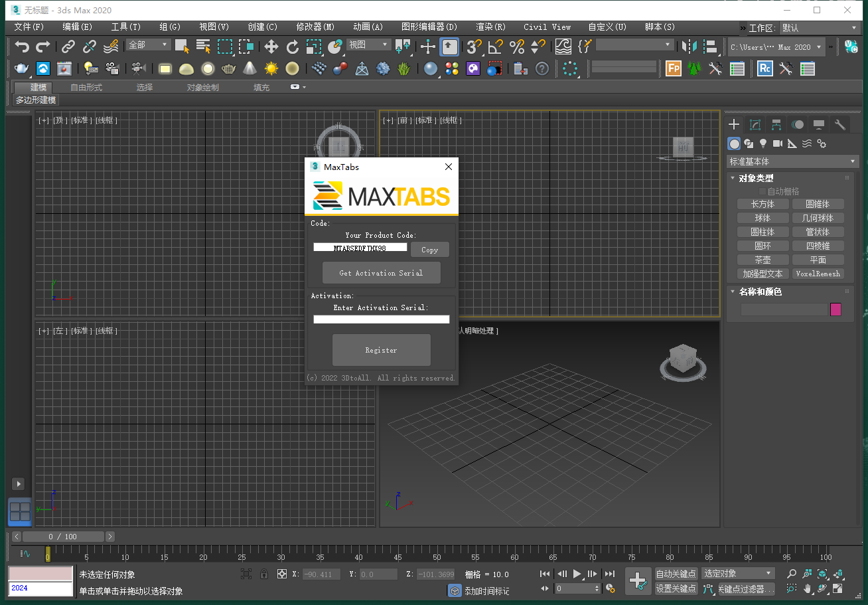This screenshot has height=605, width=868.
Task: Open the 文件(F) menu
Action: coord(29,27)
